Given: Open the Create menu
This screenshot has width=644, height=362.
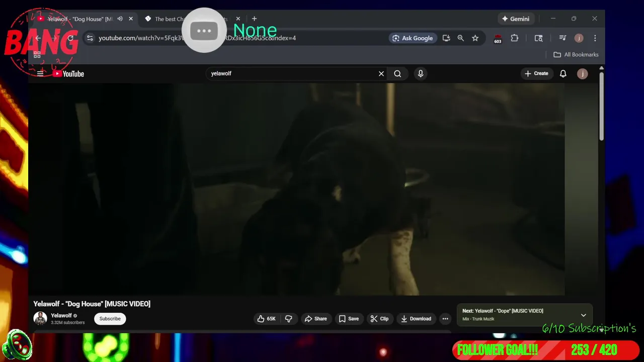Looking at the screenshot, I should click(x=536, y=73).
